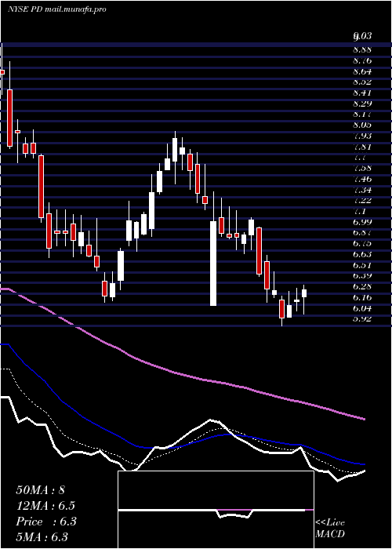
Task: Click the 8.88 price axis label
Action: tap(362, 49)
